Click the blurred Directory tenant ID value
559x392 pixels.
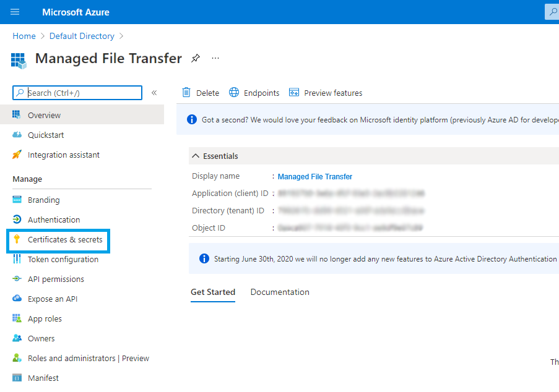click(351, 211)
